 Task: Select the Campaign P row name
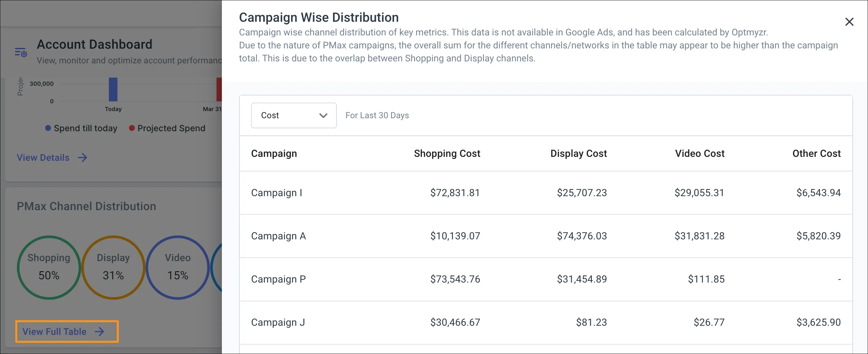[x=278, y=279]
